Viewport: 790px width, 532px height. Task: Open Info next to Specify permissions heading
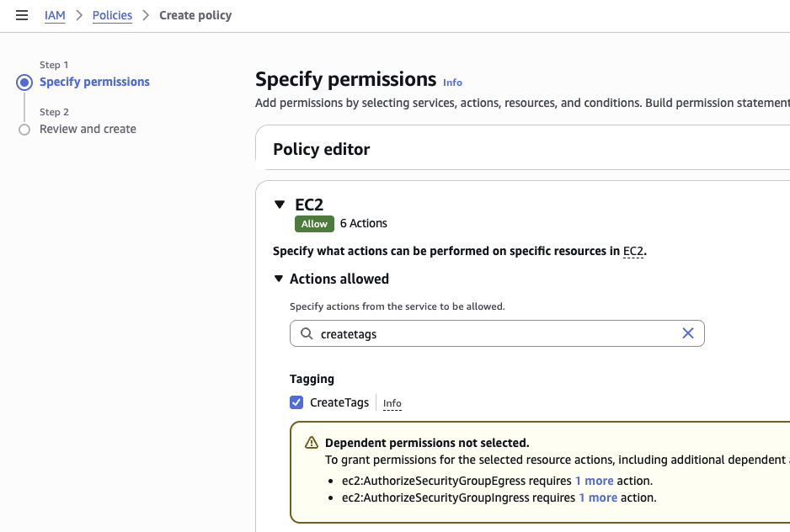coord(452,82)
